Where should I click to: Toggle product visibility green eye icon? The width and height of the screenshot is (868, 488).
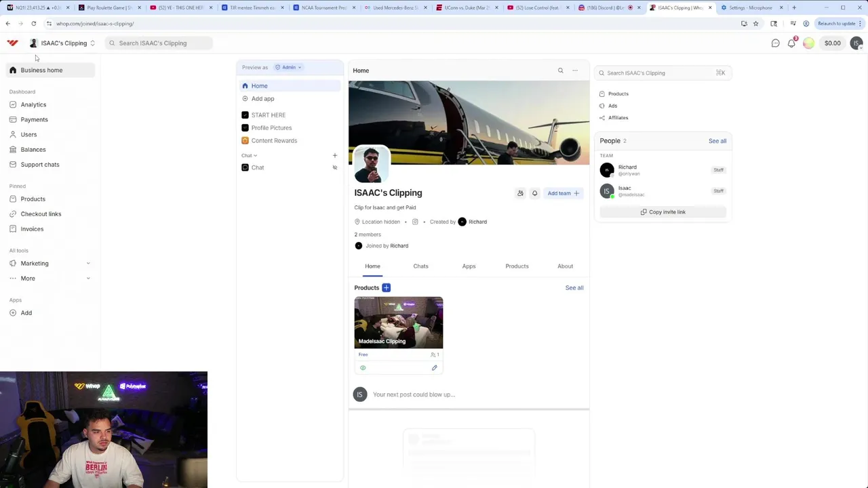[x=363, y=368]
